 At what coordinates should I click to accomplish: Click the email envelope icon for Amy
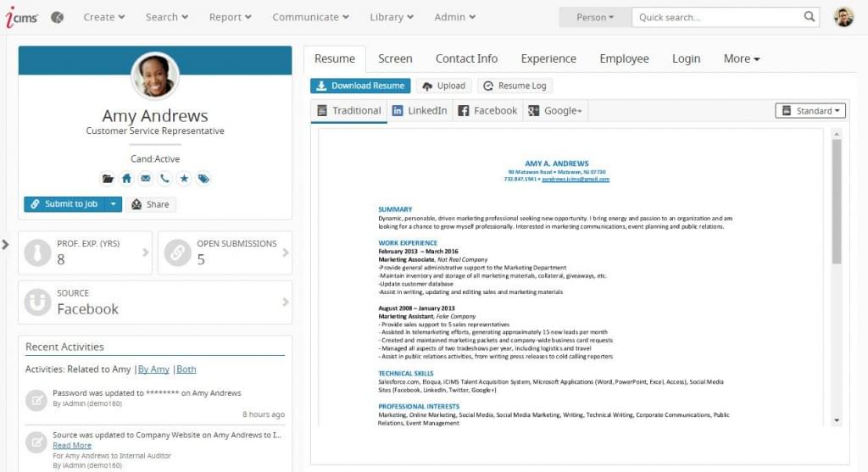coord(146,179)
